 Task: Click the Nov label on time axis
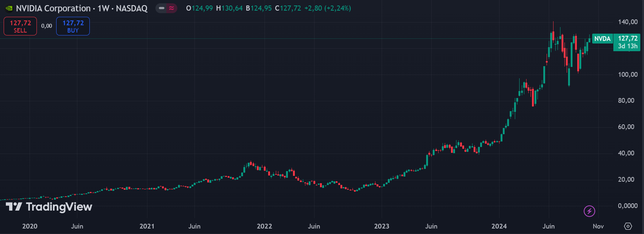[598, 226]
